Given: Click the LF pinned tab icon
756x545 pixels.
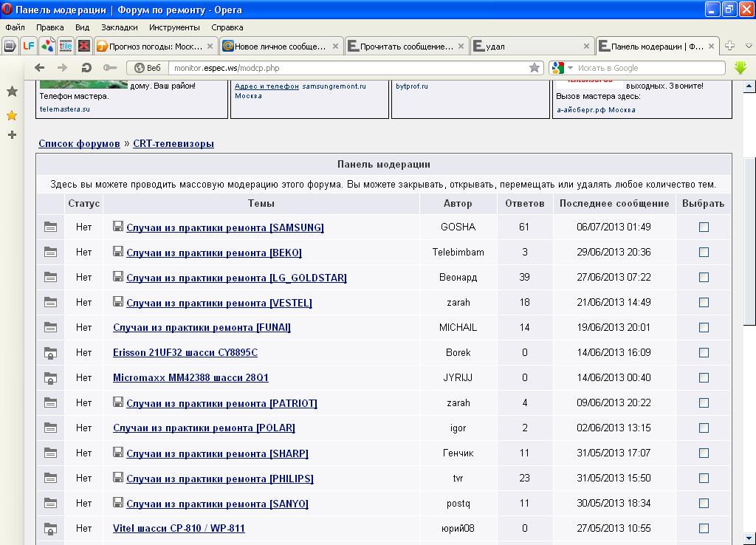Looking at the screenshot, I should [29, 46].
